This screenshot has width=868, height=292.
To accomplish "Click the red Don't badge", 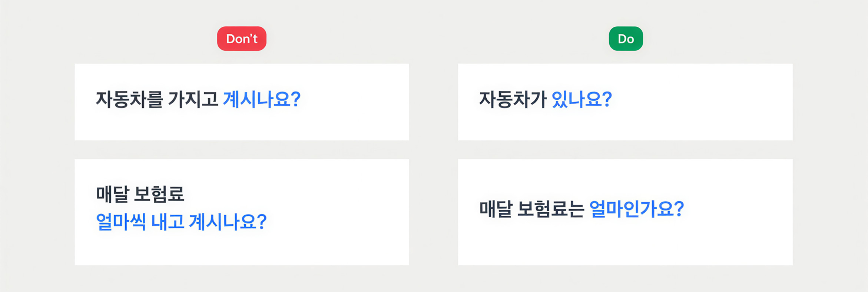I will (x=242, y=39).
